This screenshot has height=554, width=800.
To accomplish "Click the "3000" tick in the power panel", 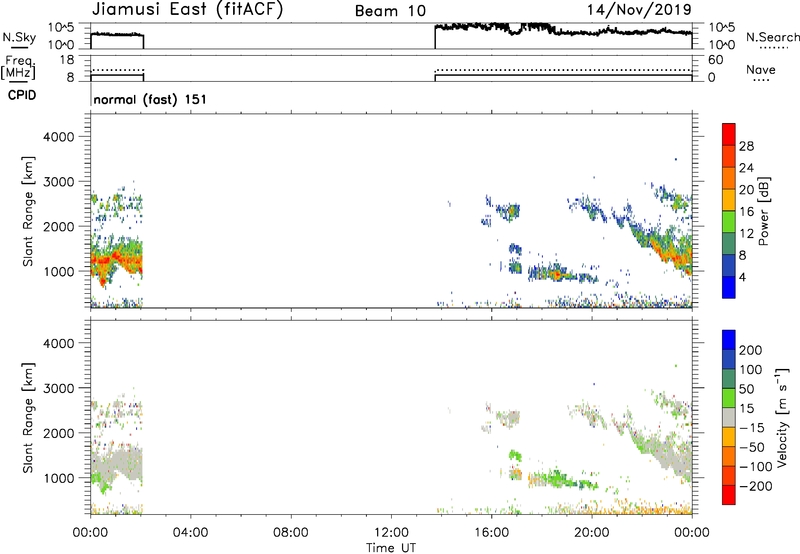I will 58,182.
